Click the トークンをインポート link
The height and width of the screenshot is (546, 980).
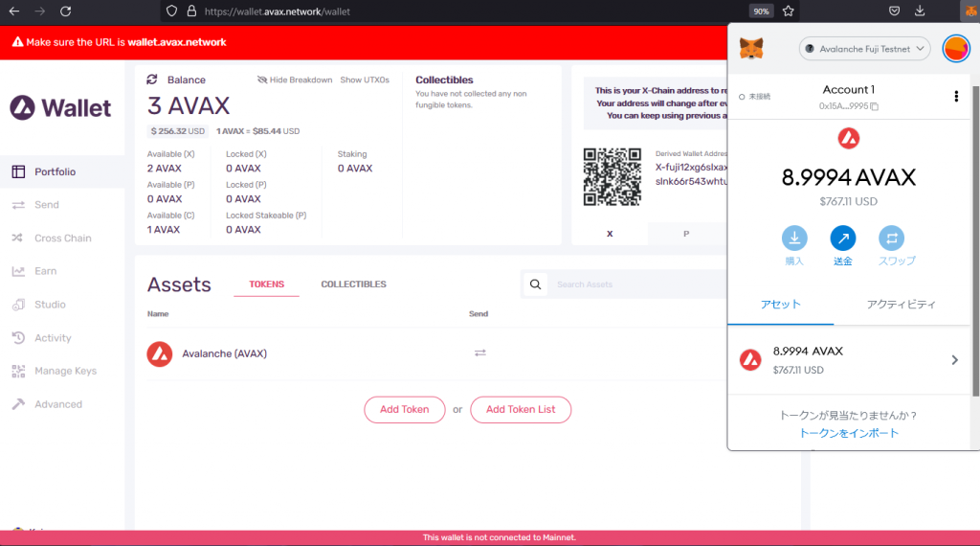point(849,433)
